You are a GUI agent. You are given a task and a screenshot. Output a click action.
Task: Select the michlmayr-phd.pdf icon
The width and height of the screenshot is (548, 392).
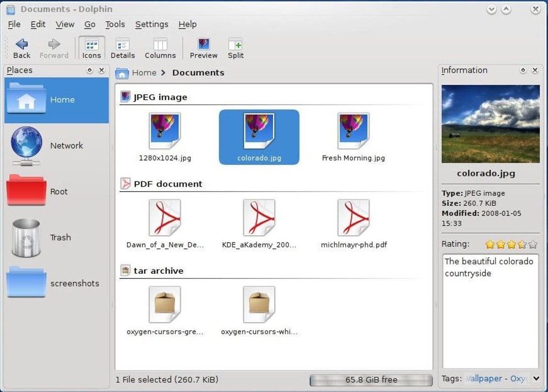353,217
